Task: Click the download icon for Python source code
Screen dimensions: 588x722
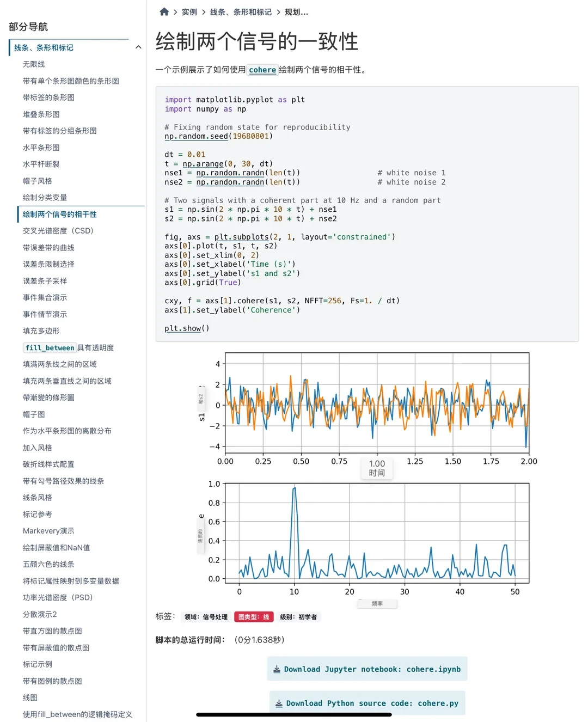Action: [x=279, y=703]
